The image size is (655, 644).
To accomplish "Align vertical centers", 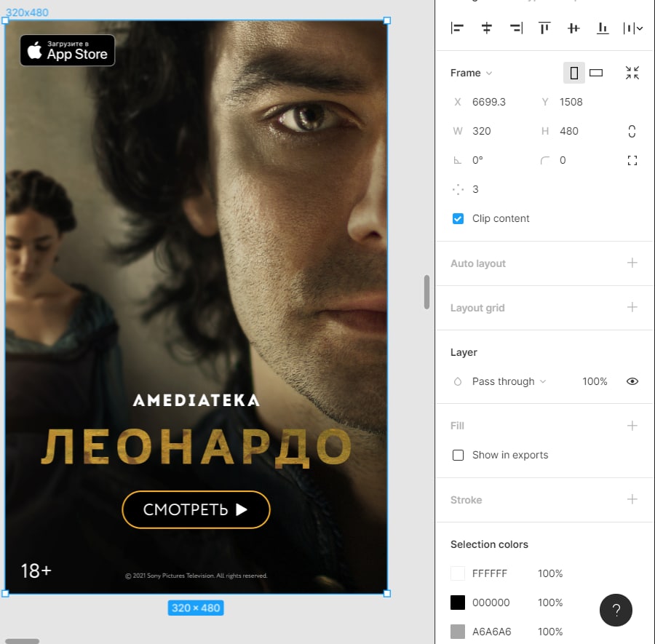I will click(573, 28).
